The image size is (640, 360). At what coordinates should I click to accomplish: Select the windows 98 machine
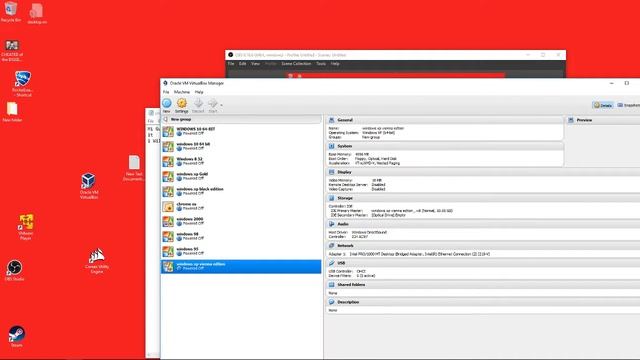[x=241, y=236]
